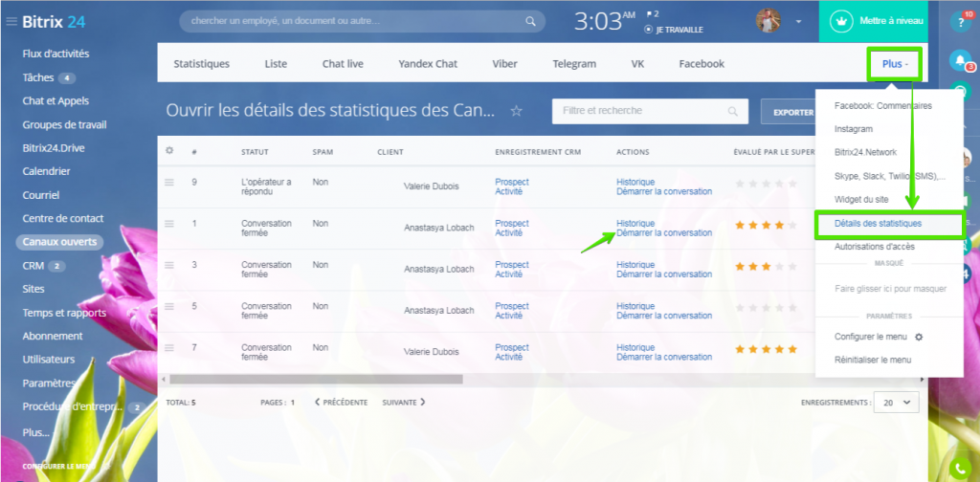
Task: Open the records per page dropdown showing 20
Action: pos(896,403)
